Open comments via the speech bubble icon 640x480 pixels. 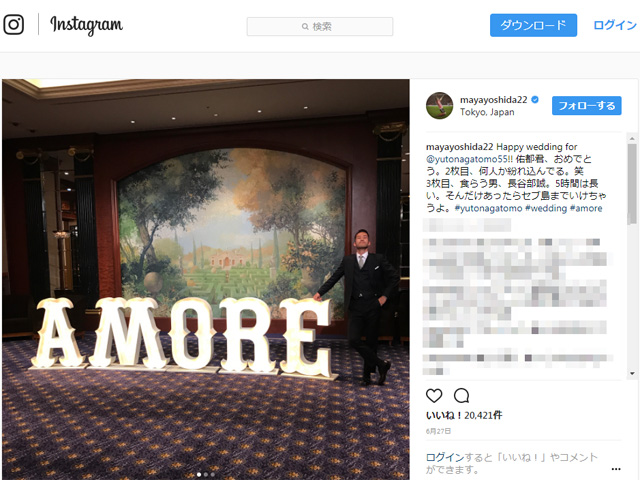pos(461,396)
